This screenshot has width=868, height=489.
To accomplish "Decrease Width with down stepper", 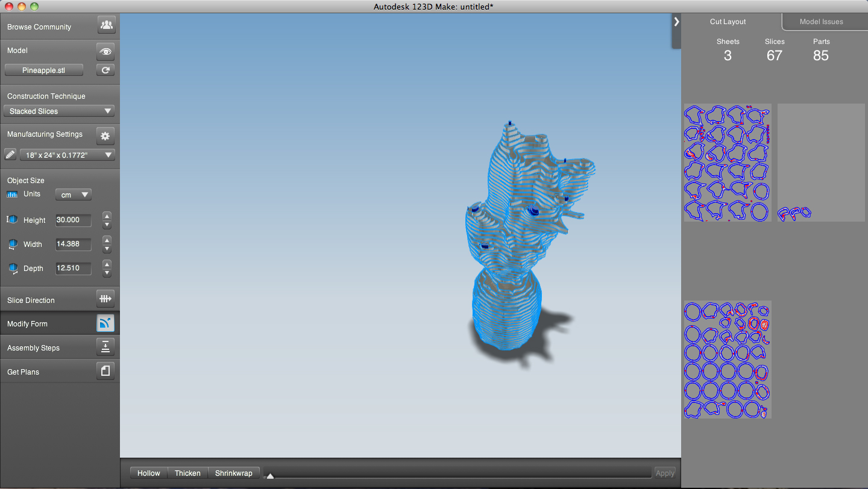I will click(x=107, y=249).
